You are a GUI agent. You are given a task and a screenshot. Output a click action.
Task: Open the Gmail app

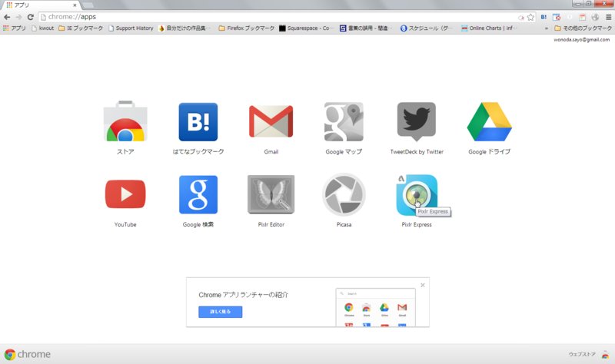pos(271,121)
